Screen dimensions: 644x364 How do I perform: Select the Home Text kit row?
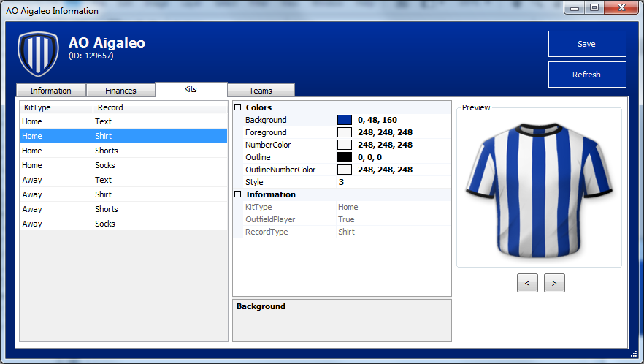pyautogui.click(x=123, y=121)
